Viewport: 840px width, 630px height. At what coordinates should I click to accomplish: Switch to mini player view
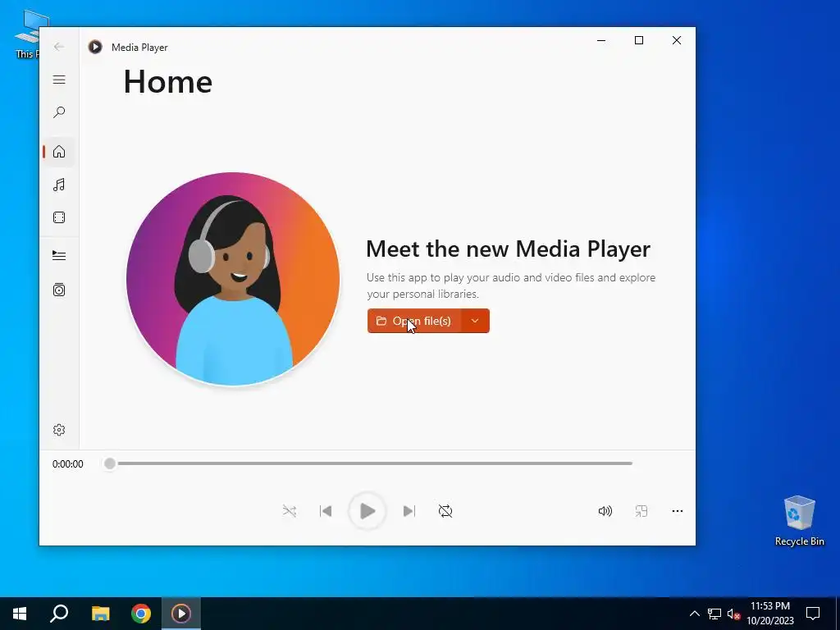[641, 511]
